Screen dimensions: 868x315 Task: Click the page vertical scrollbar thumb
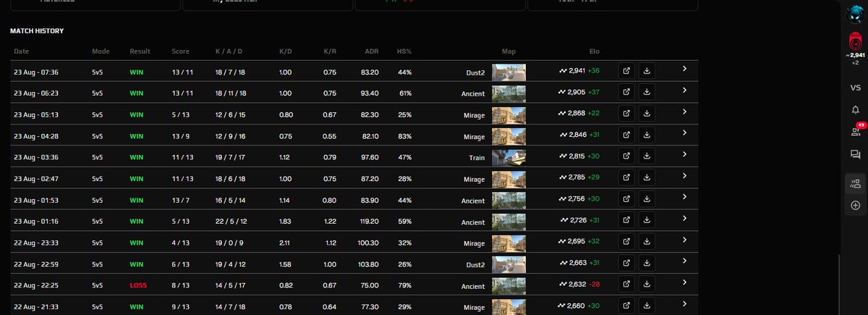[x=839, y=284]
